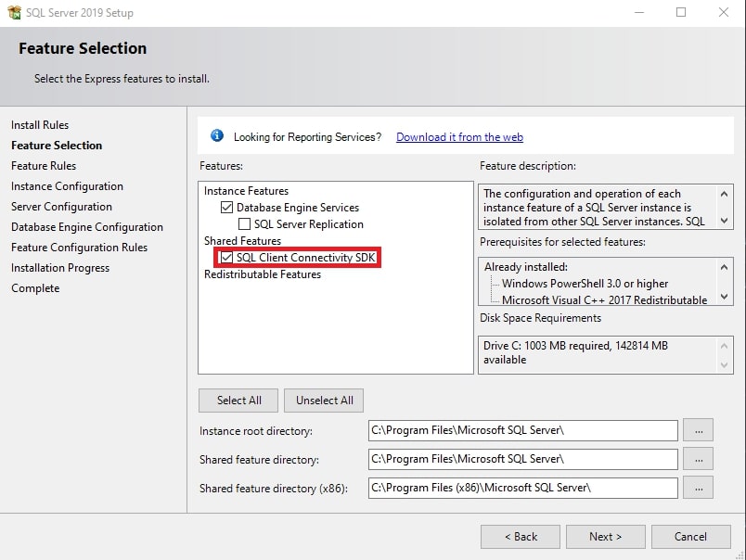Browse for the shared feature directory

(698, 459)
